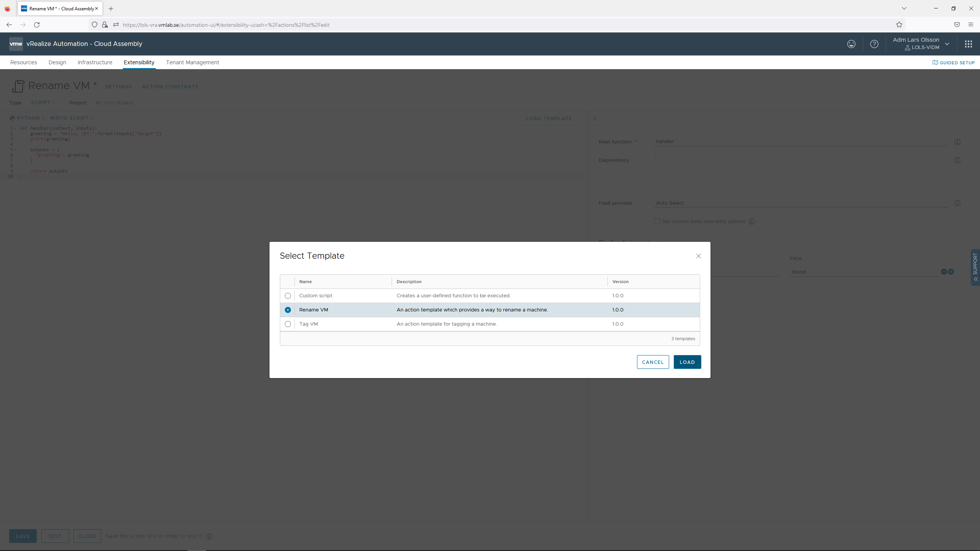Select the Custom script radio button

288,296
